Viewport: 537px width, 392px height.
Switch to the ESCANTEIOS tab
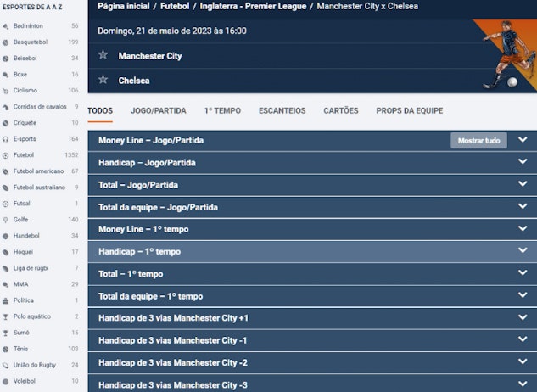[282, 110]
